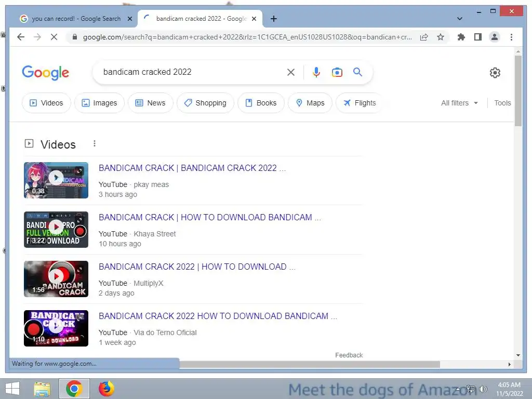The height and width of the screenshot is (399, 532).
Task: Open network icon in system tray
Action: click(x=471, y=389)
